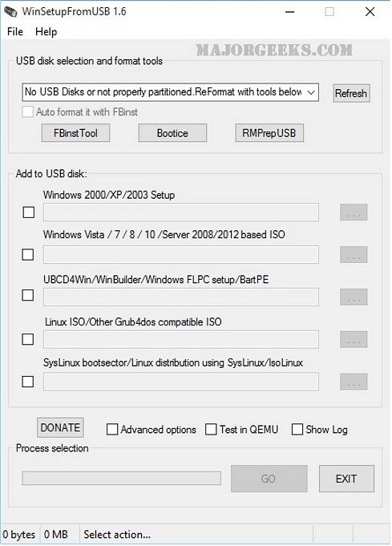
Task: Enable the Show Log checkbox
Action: pos(297,430)
